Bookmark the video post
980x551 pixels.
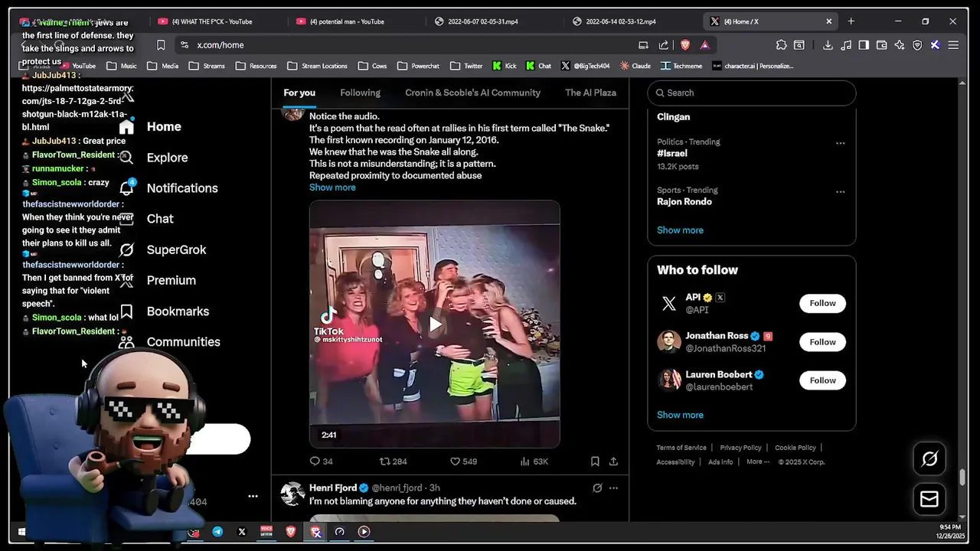tap(595, 461)
